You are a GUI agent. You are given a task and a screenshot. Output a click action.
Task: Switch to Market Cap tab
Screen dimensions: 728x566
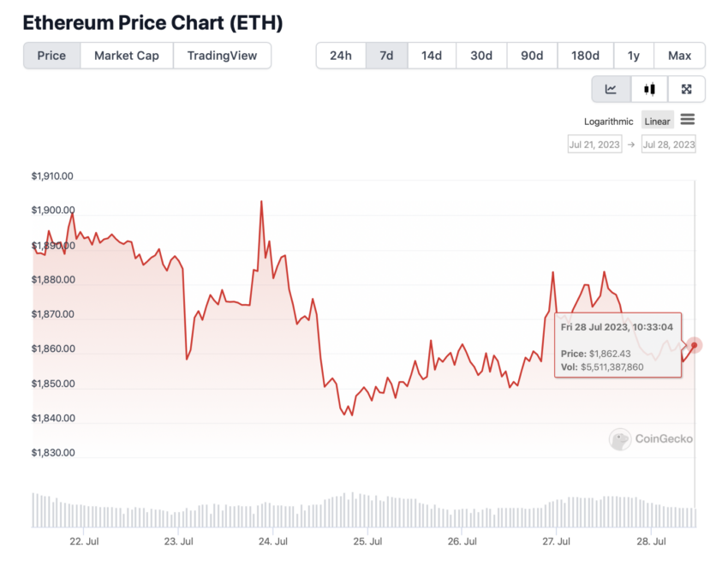pyautogui.click(x=127, y=56)
